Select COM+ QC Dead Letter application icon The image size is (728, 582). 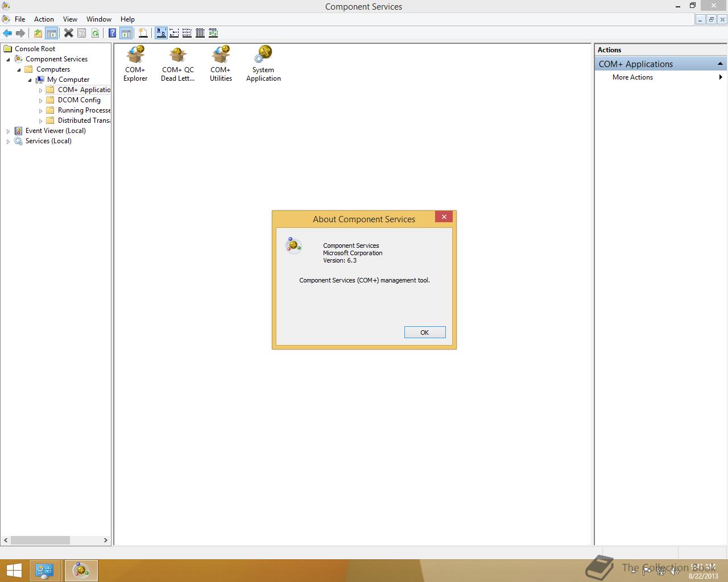coord(178,64)
